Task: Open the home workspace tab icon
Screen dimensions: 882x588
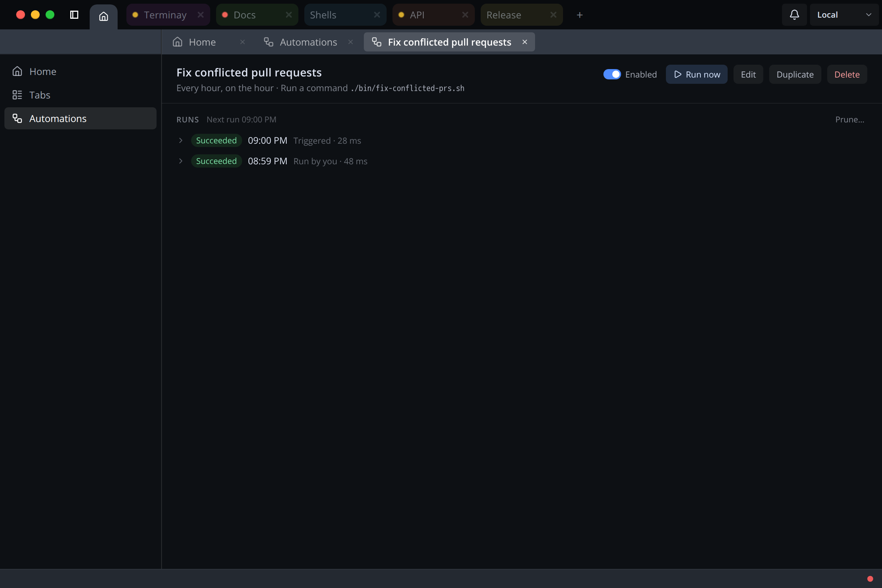Action: (104, 16)
